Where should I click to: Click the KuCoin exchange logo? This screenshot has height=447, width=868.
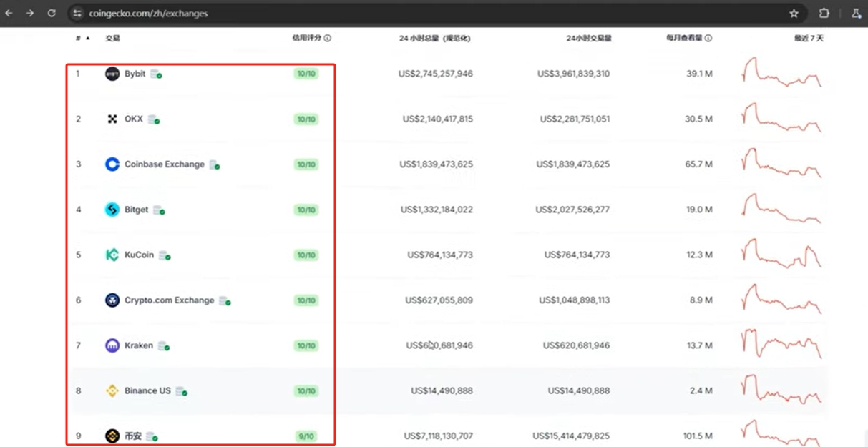tap(112, 255)
